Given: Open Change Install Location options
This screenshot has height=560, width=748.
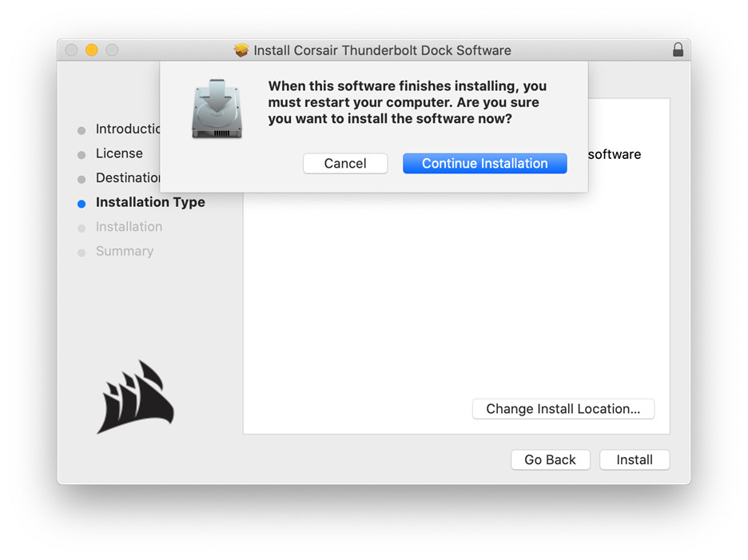Looking at the screenshot, I should pos(563,408).
